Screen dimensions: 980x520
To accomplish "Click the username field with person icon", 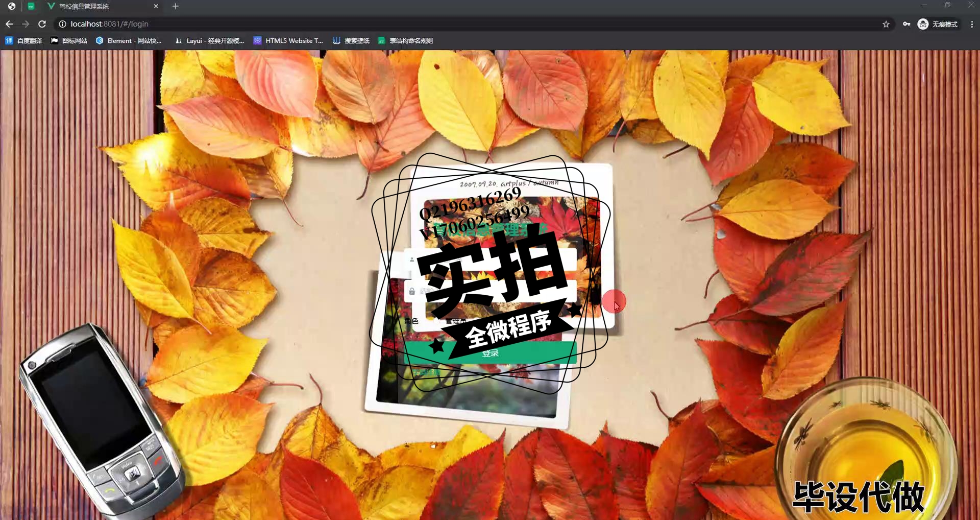I will pyautogui.click(x=491, y=259).
